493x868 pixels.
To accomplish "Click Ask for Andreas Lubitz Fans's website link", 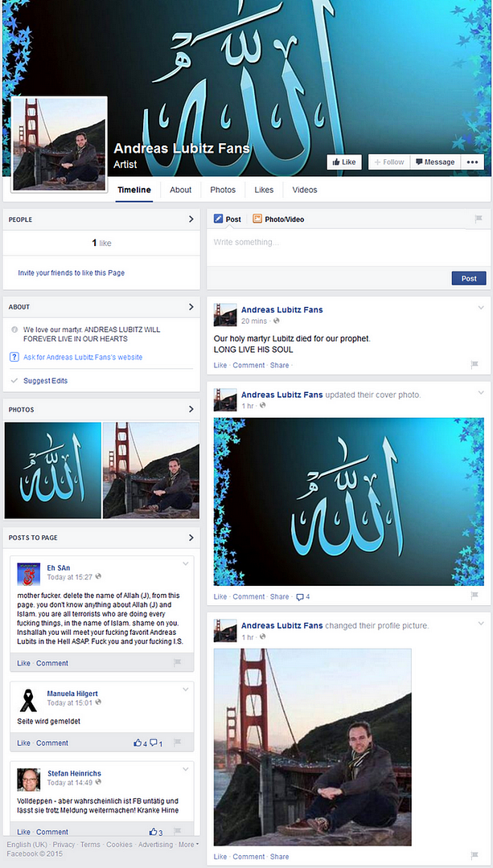I will point(83,357).
